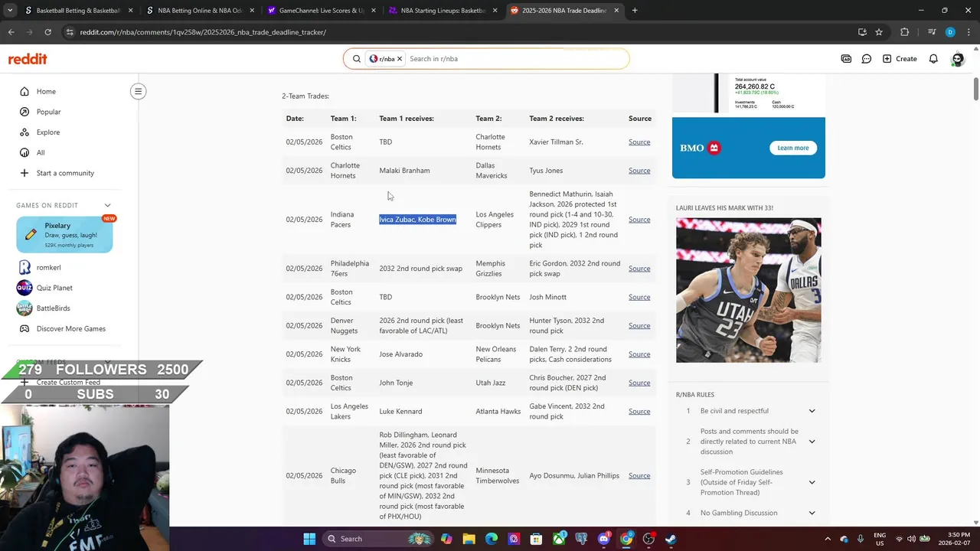Open the Windows Start menu
The height and width of the screenshot is (551, 980).
point(309,539)
